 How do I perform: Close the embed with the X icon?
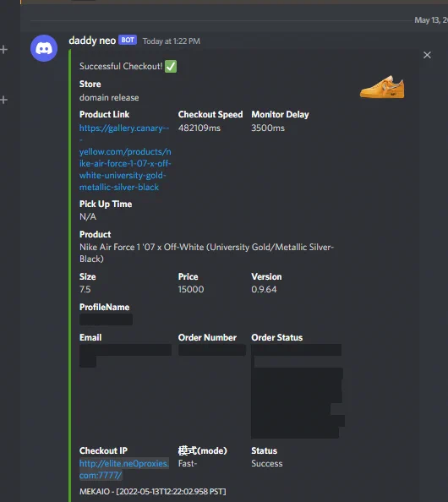427,55
